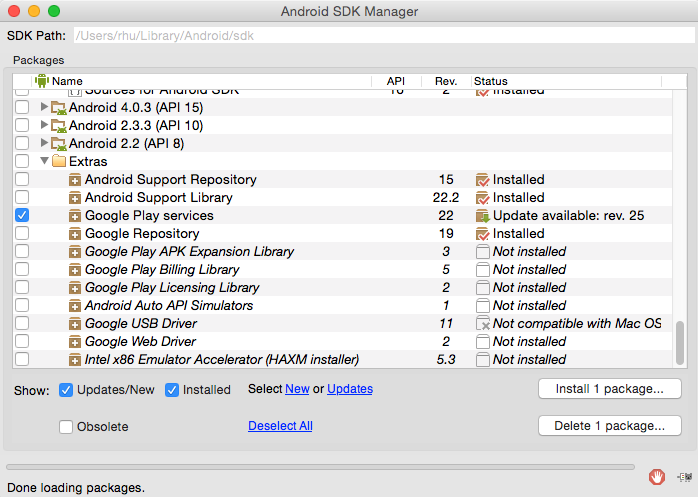The height and width of the screenshot is (497, 698).
Task: Enable the Obsolete checkbox
Action: click(66, 427)
